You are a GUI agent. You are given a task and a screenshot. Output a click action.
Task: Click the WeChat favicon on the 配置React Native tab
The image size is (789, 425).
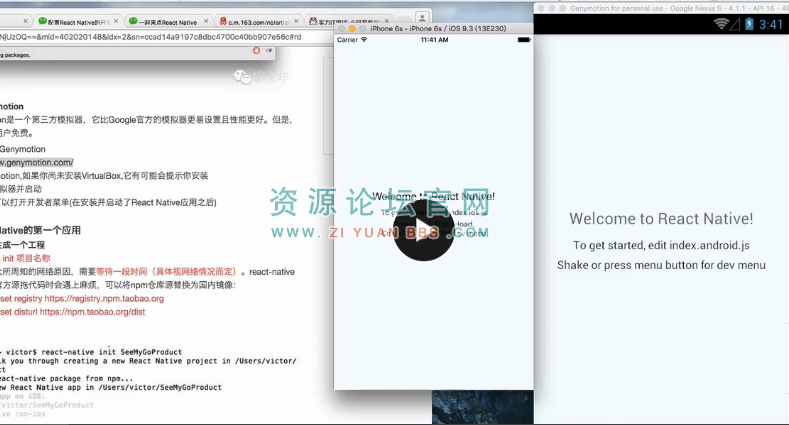coord(43,21)
